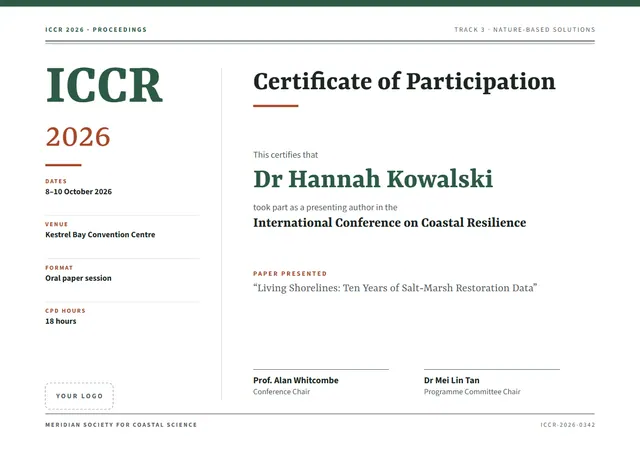This screenshot has height=453, width=640.
Task: Click the 'Living Shorelines' paper title
Action: pyautogui.click(x=395, y=288)
